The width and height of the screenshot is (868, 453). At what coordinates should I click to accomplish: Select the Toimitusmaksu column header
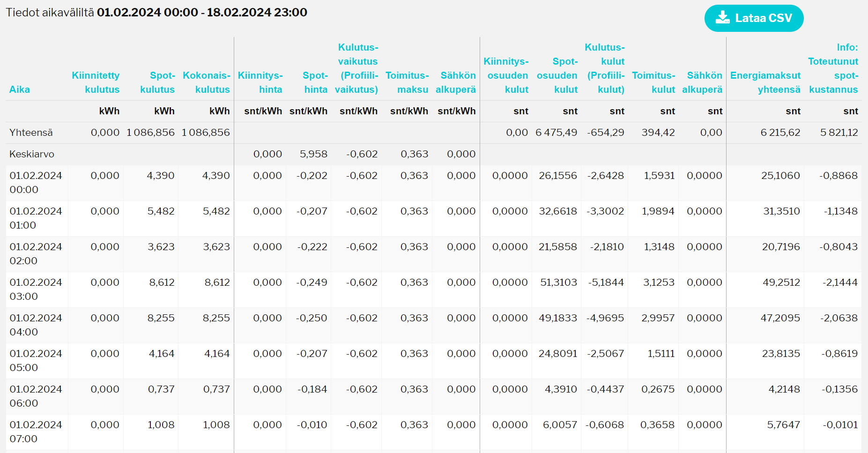point(407,82)
